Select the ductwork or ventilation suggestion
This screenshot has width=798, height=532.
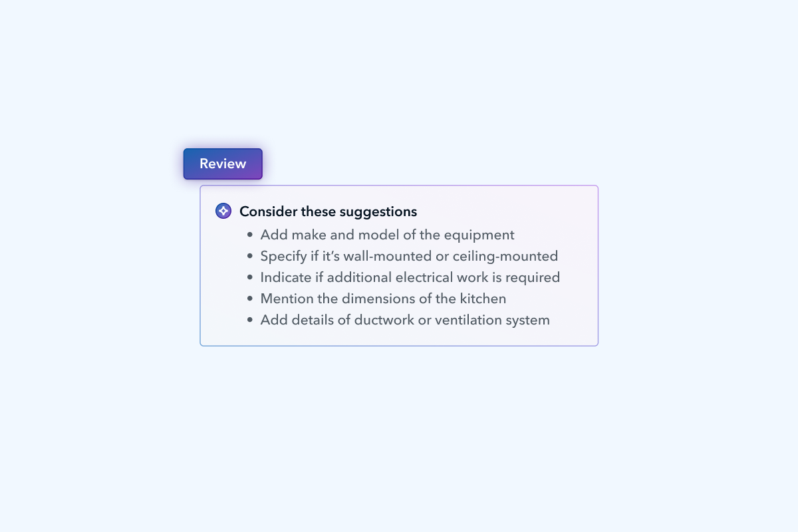click(405, 320)
